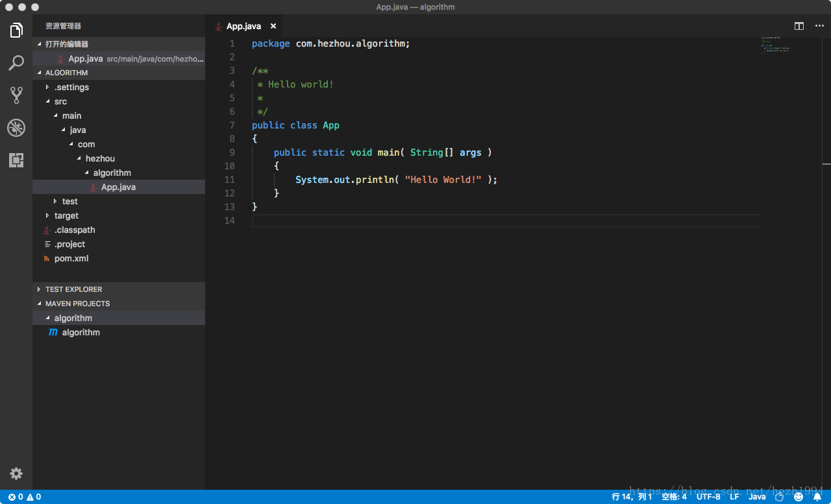Open the .project file
Screen dimensions: 831x504
pos(119,244)
